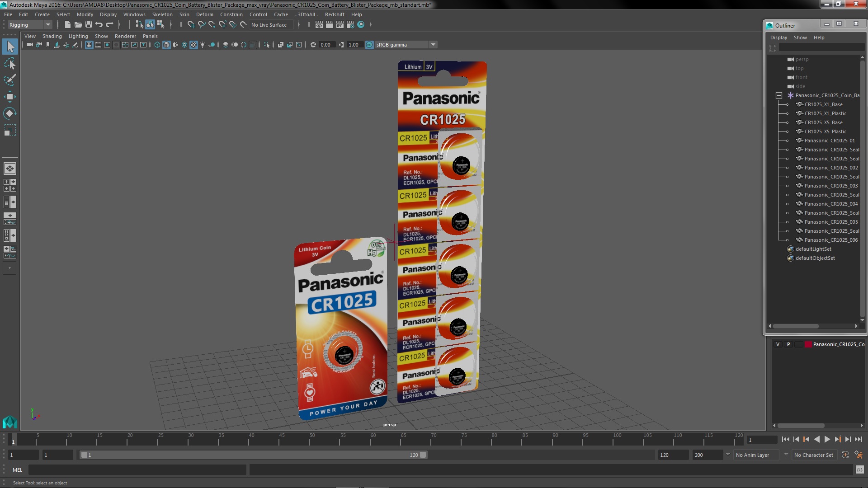Toggle wireframe shading mode
Image resolution: width=868 pixels, height=488 pixels.
157,45
